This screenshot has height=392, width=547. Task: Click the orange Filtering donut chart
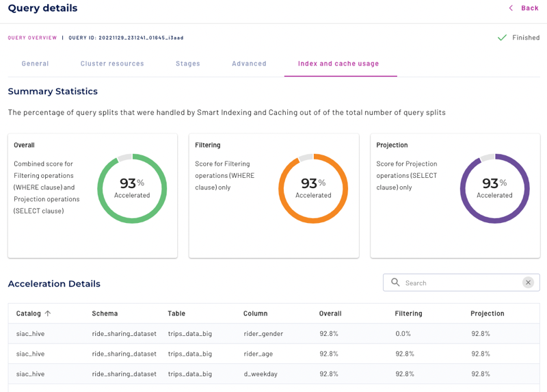click(x=313, y=188)
